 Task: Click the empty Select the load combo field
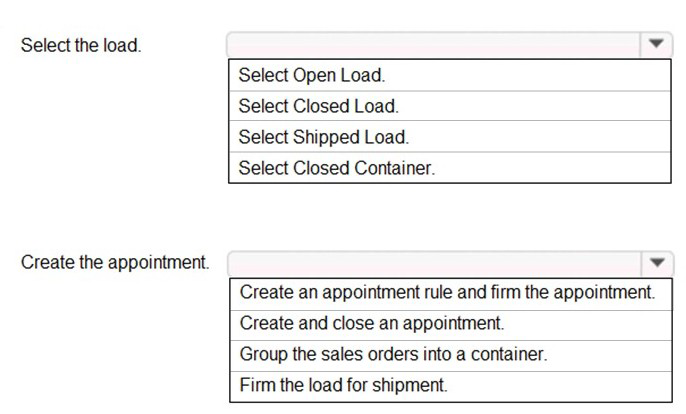click(433, 45)
